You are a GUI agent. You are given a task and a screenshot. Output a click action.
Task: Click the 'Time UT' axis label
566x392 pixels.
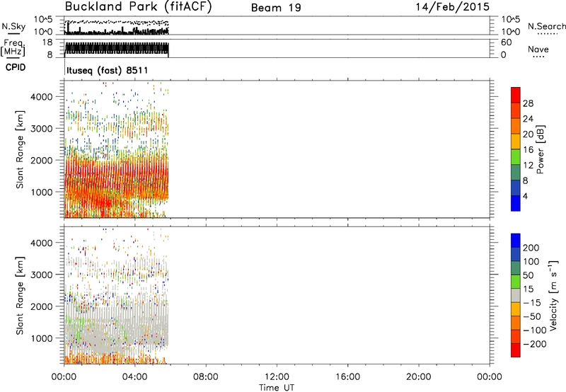(277, 388)
